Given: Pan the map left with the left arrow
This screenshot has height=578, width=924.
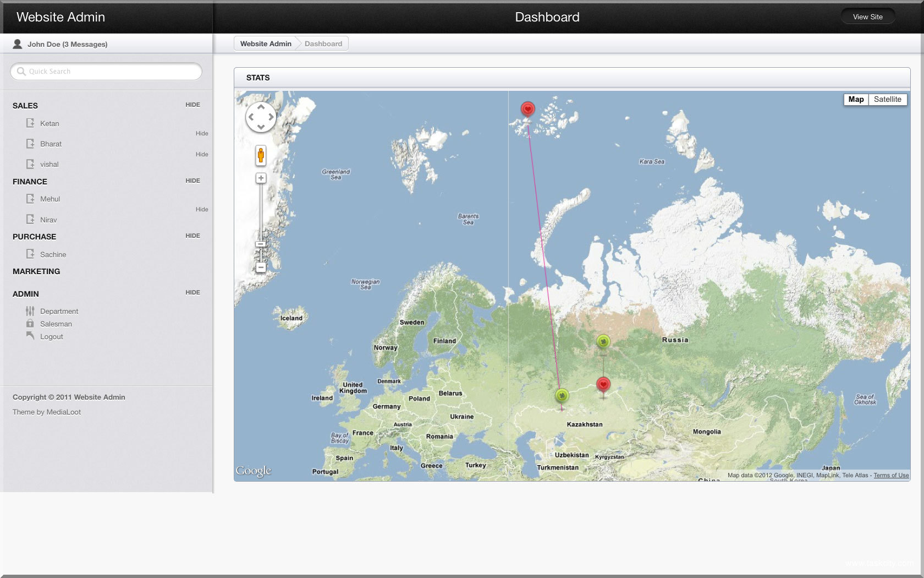Looking at the screenshot, I should coord(251,117).
